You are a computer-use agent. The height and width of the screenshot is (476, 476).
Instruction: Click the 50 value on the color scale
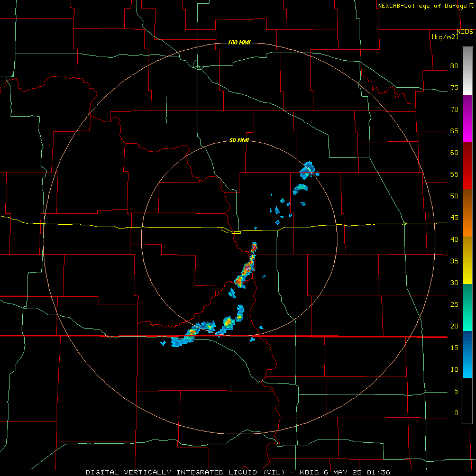coord(454,196)
